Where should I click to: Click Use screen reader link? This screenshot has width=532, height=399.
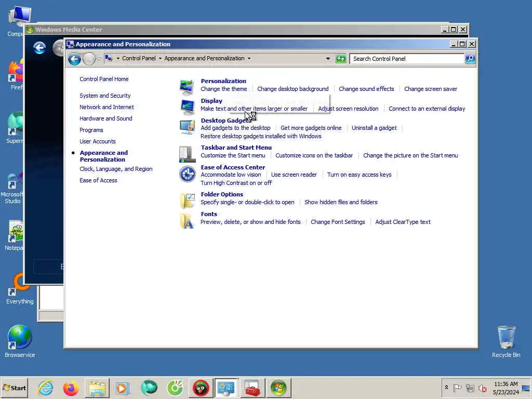point(294,175)
